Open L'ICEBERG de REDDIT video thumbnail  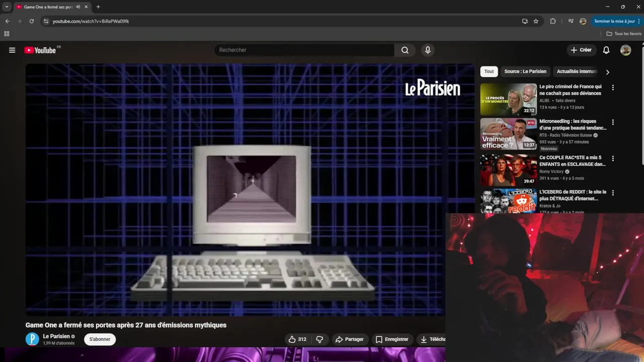click(509, 202)
